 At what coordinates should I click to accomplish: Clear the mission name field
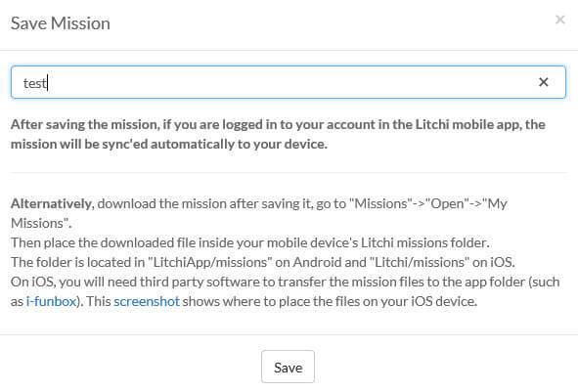[x=544, y=82]
